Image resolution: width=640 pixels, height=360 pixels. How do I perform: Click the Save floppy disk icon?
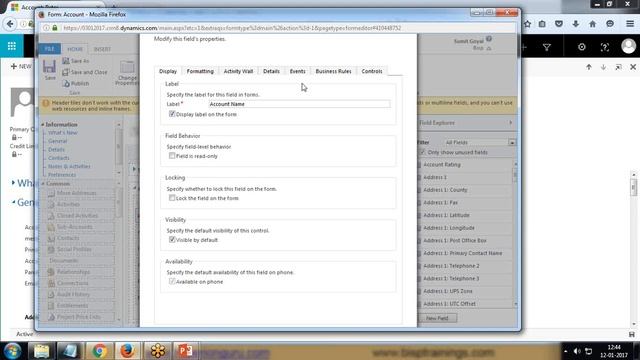[49, 67]
